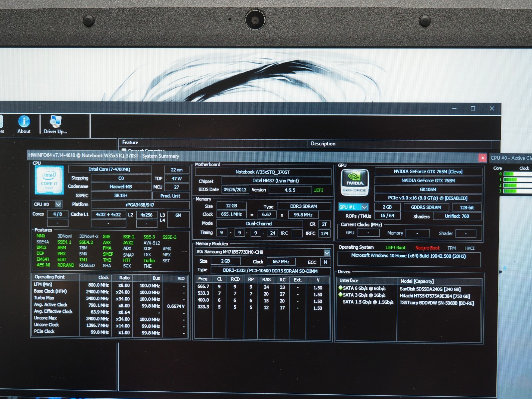Viewport: 532px width, 399px height.
Task: Maximize the main HWiNFO window
Action: [x=473, y=108]
